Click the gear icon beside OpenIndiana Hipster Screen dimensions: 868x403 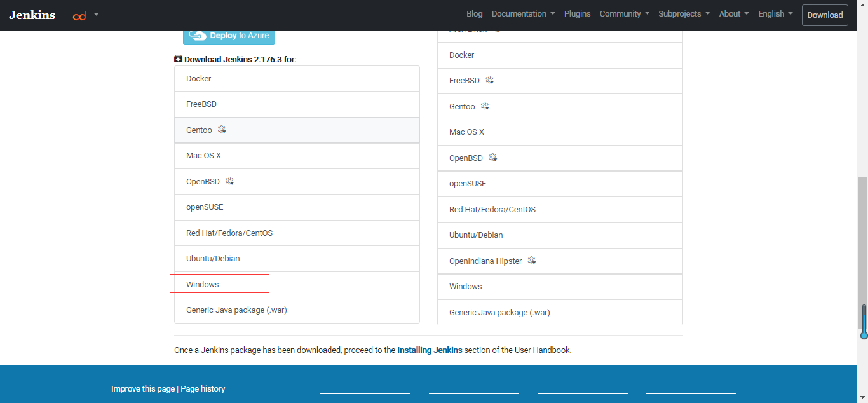point(532,261)
